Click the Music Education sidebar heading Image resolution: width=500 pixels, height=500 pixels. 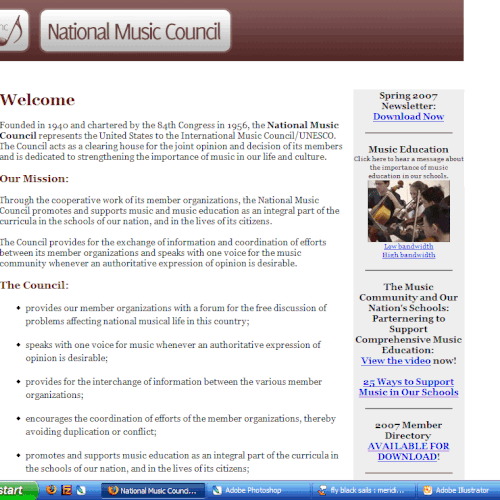point(408,149)
